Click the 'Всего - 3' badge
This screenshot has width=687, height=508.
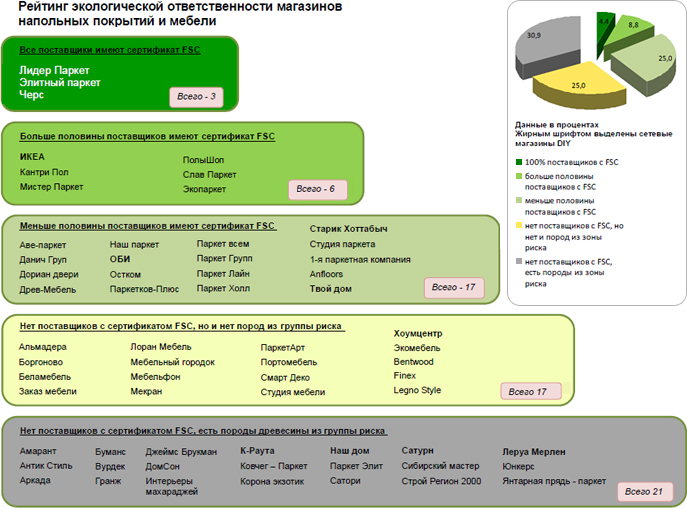[x=196, y=97]
